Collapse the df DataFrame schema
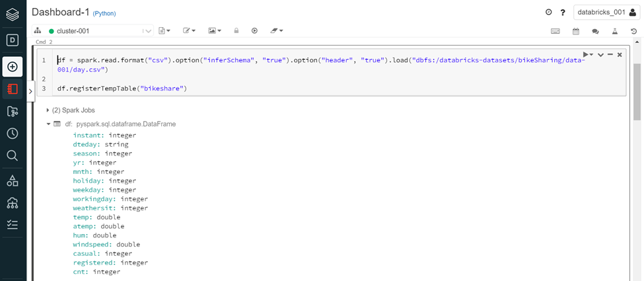 (x=48, y=124)
